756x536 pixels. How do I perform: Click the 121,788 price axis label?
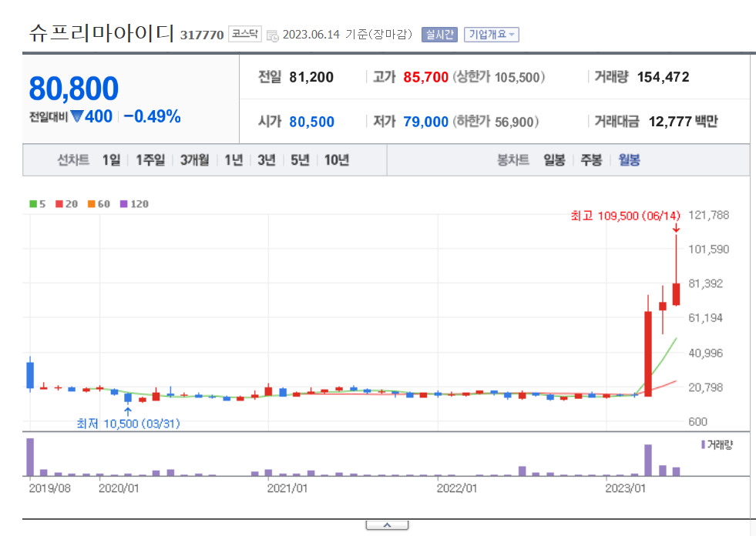pos(709,215)
